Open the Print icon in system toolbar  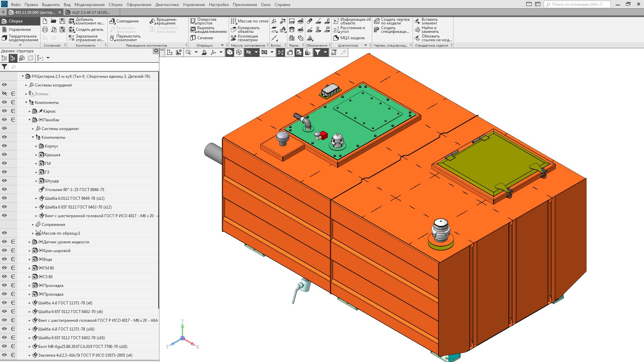(45, 29)
